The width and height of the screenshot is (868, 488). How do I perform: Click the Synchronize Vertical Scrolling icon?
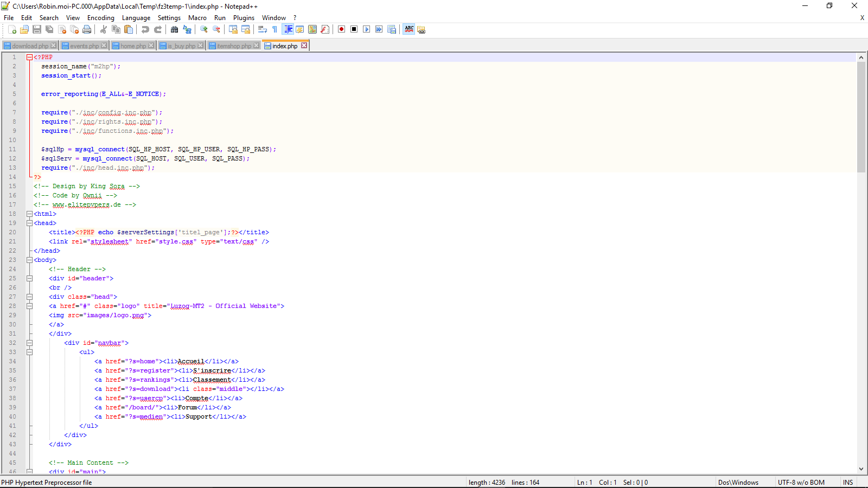pyautogui.click(x=233, y=29)
